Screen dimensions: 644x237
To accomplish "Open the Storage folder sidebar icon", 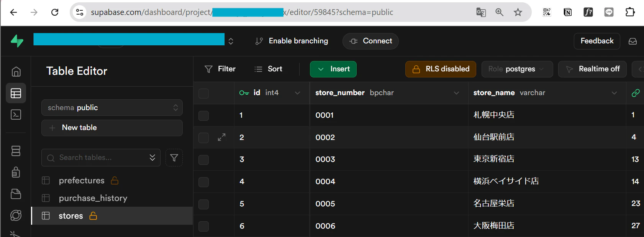I will pos(16,194).
